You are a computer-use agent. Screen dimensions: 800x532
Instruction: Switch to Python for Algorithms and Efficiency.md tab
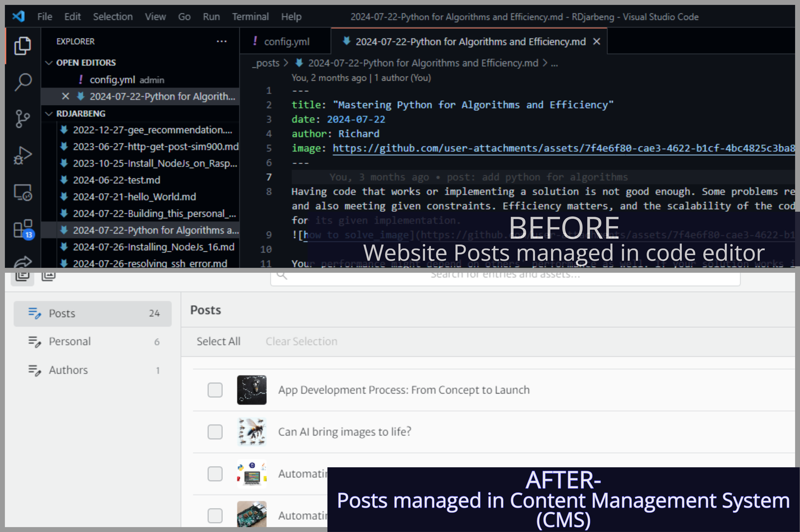[469, 41]
